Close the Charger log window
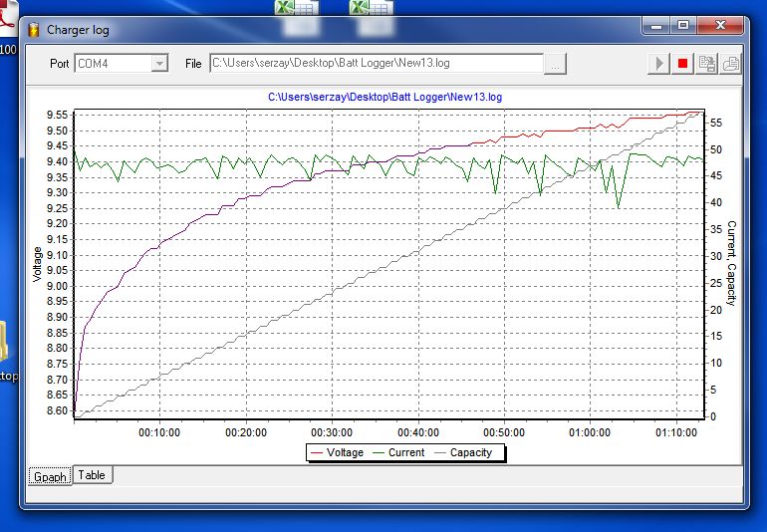Viewport: 767px width, 532px height. 721,26
